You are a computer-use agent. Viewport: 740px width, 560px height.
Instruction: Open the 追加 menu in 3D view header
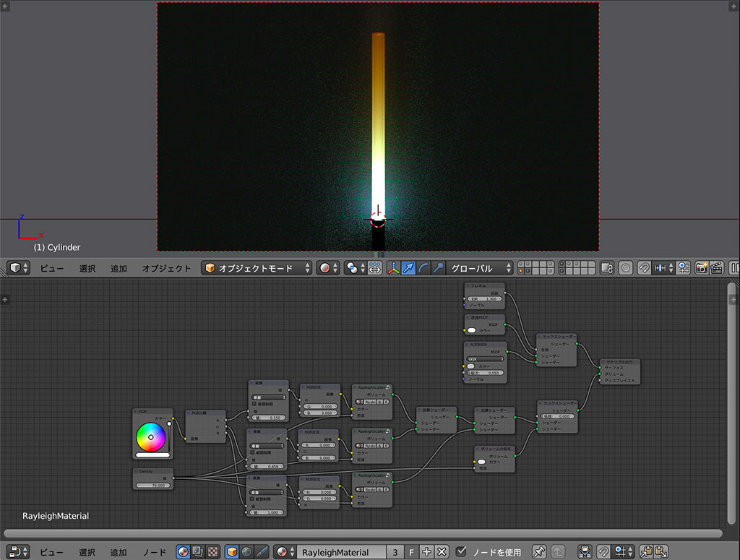119,269
